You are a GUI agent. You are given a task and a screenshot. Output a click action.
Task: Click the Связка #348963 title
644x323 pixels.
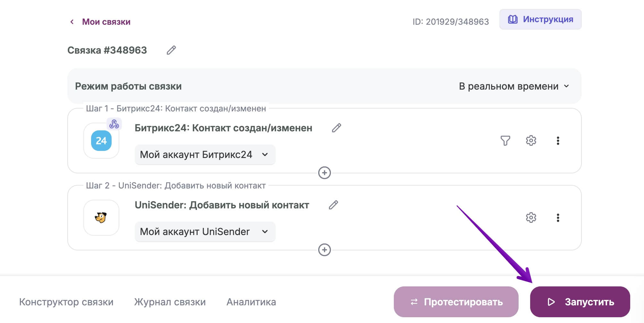coord(107,50)
